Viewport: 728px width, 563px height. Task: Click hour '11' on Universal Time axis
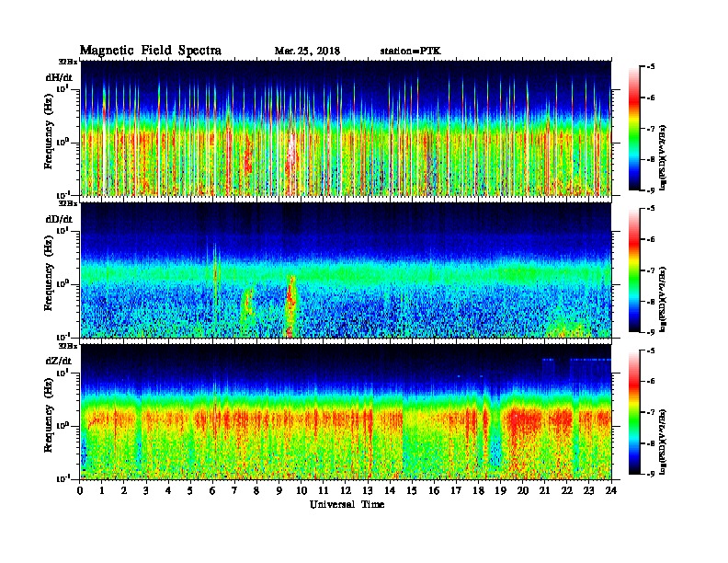(324, 491)
